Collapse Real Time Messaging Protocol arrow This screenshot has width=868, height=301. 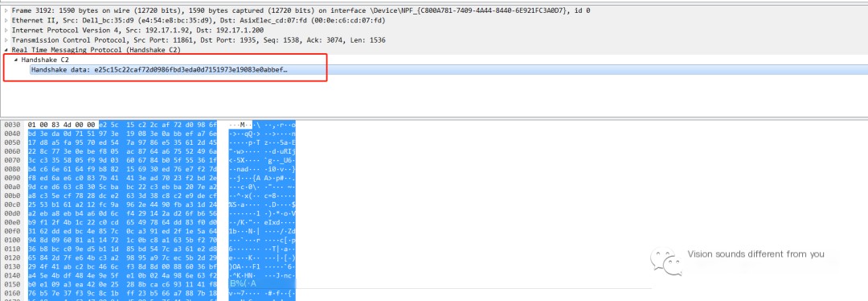click(x=6, y=50)
